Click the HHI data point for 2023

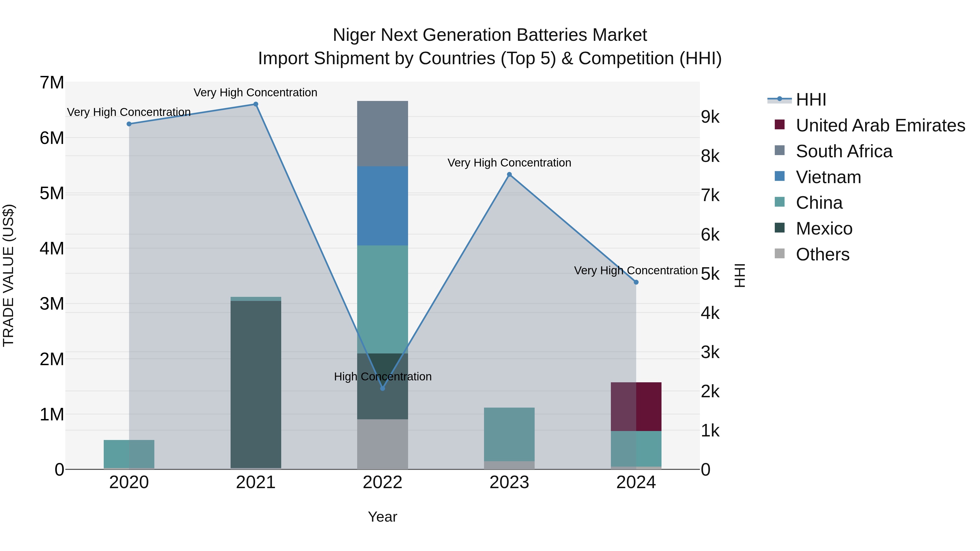tap(509, 174)
